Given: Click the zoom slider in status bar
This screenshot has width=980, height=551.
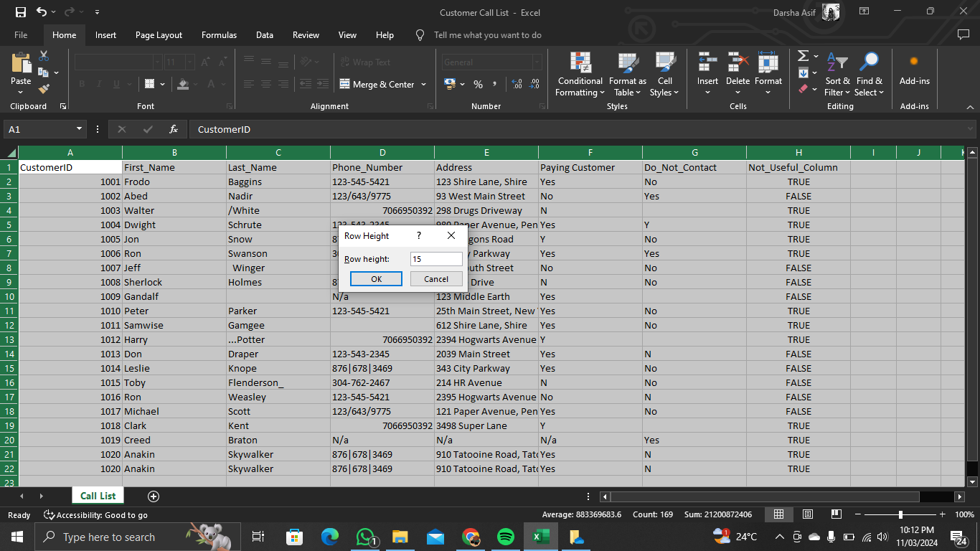Looking at the screenshot, I should click(900, 514).
